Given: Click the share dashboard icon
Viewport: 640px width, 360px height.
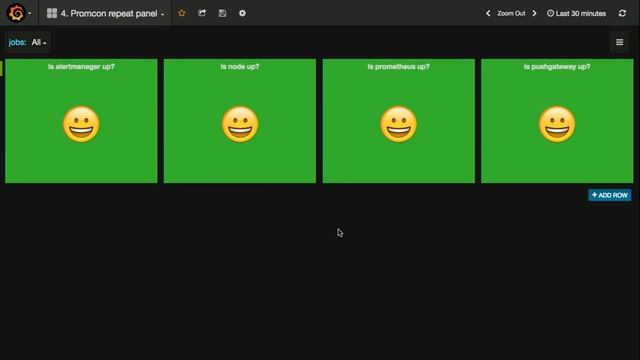Looking at the screenshot, I should pos(202,13).
